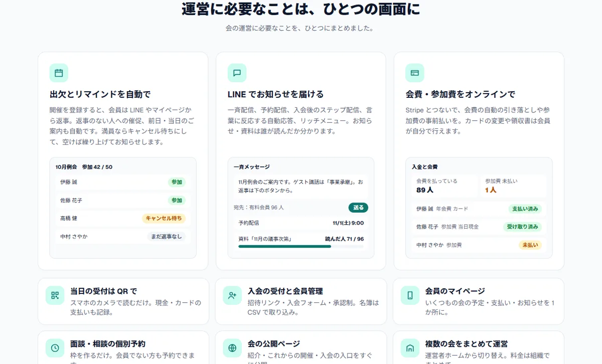Click the smartphone icon beside 会員のマイページ
The height and width of the screenshot is (364, 602).
coord(410,295)
